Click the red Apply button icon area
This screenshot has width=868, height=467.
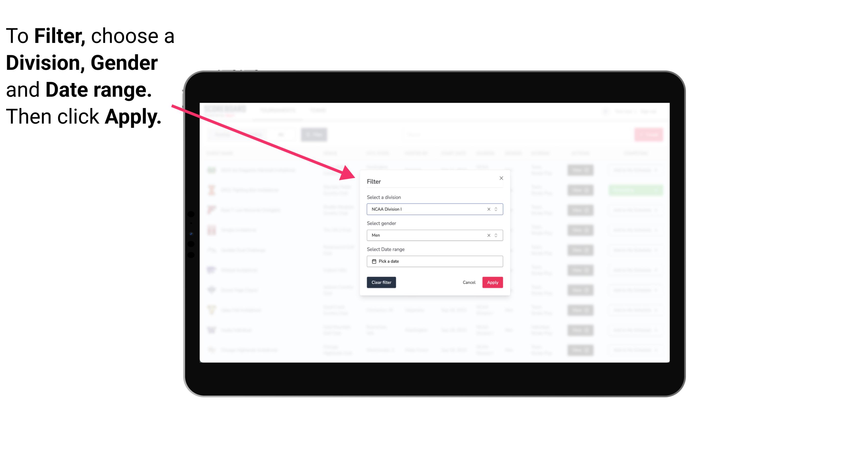[492, 283]
